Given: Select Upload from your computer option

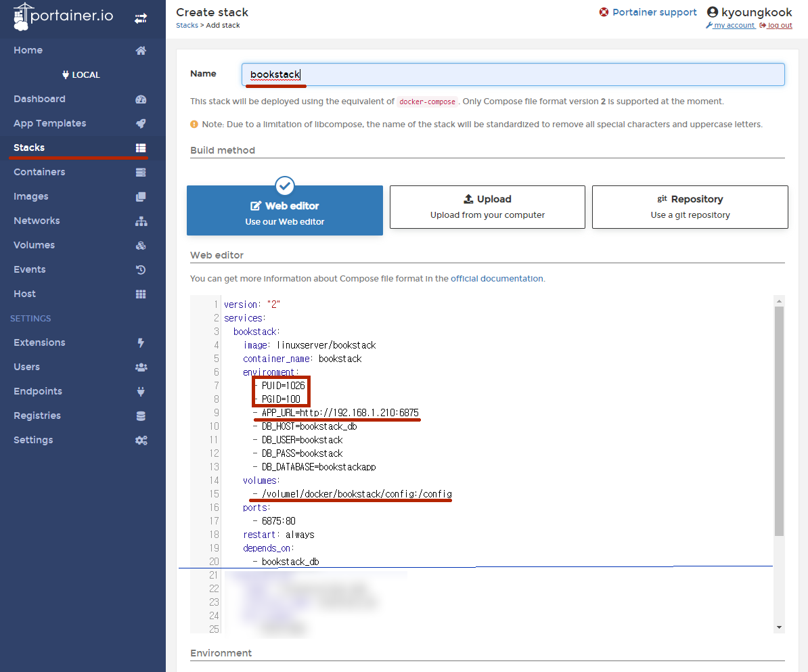Looking at the screenshot, I should tap(487, 206).
